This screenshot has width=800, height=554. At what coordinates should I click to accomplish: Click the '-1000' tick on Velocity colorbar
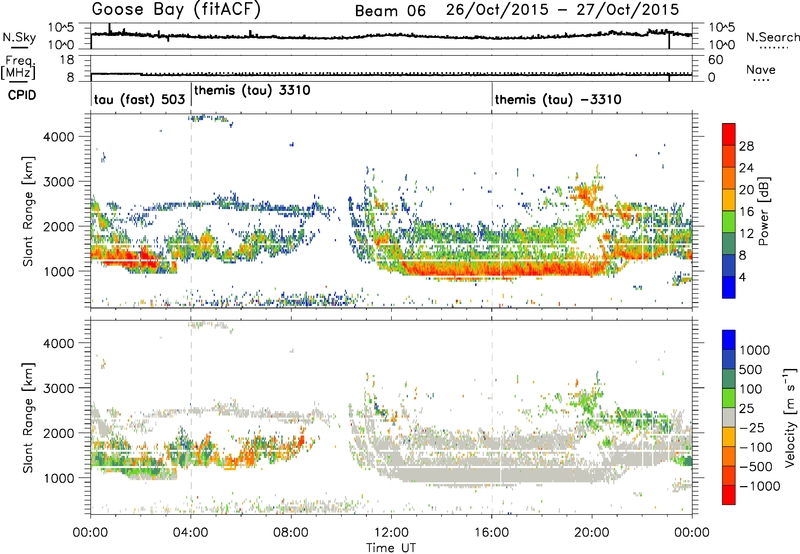click(760, 486)
